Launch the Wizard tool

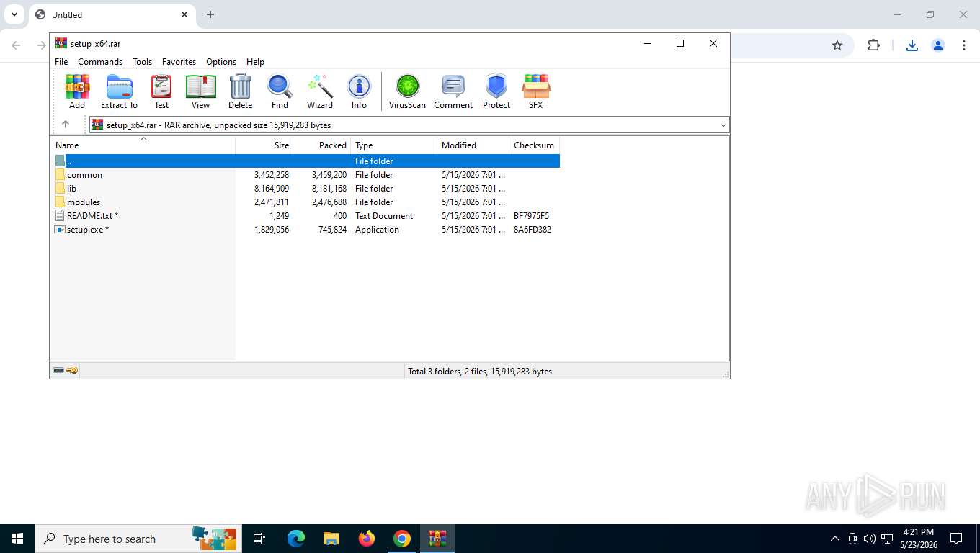pyautogui.click(x=320, y=91)
